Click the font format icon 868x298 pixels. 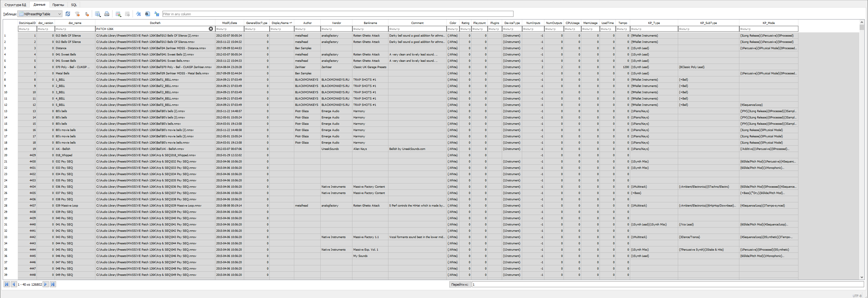pos(138,14)
